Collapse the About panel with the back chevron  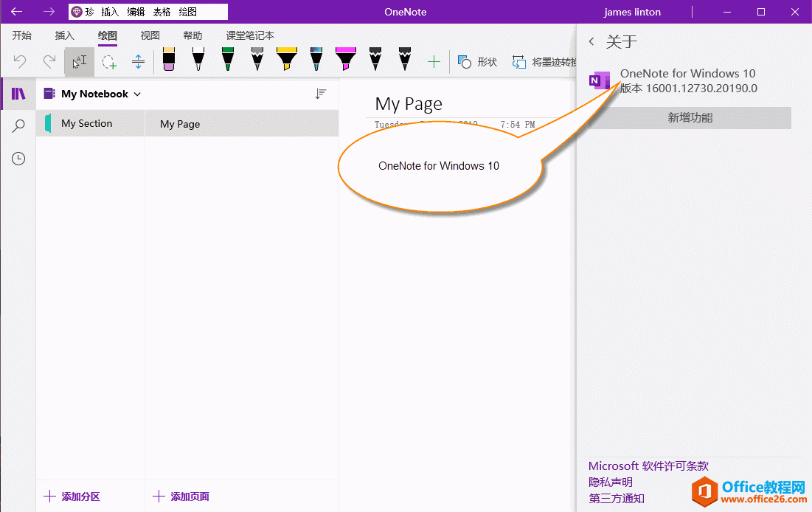[591, 42]
